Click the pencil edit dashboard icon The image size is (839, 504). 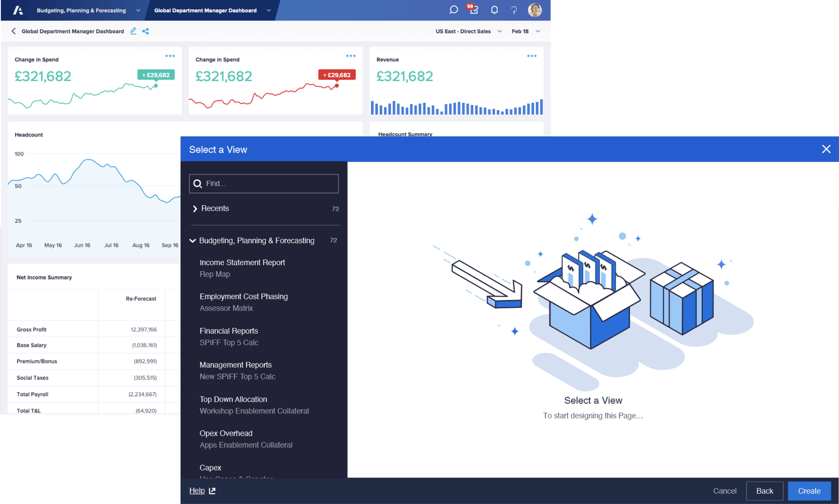(x=133, y=31)
